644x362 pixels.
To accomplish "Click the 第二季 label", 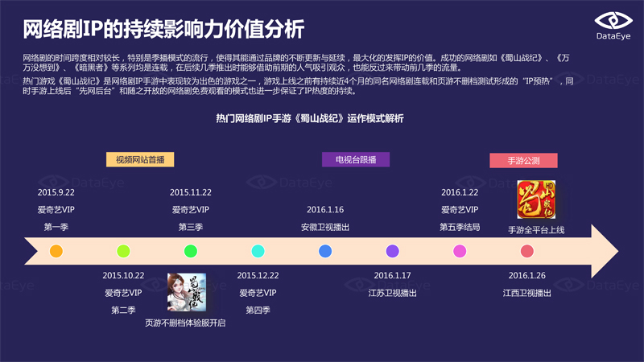I will coord(123,311).
